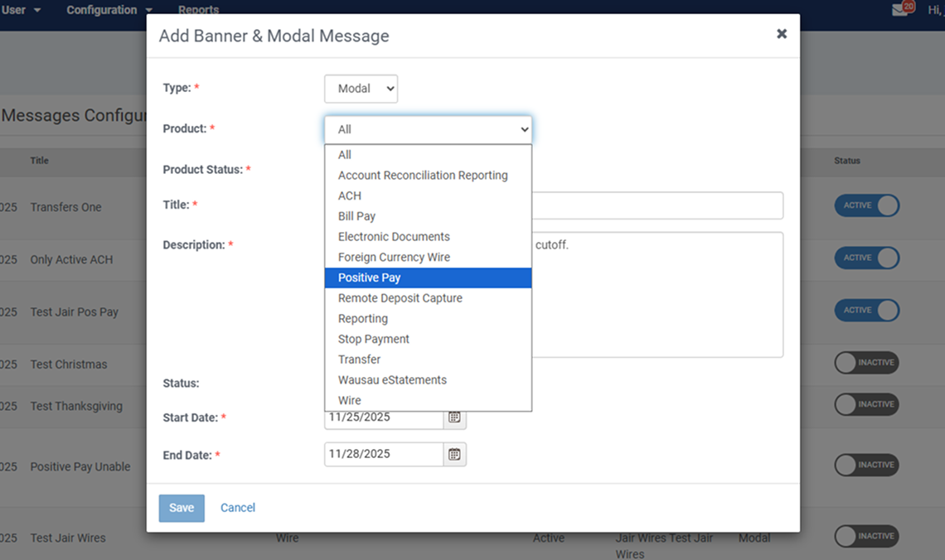945x560 pixels.
Task: Open the End Date calendar picker icon
Action: click(454, 454)
